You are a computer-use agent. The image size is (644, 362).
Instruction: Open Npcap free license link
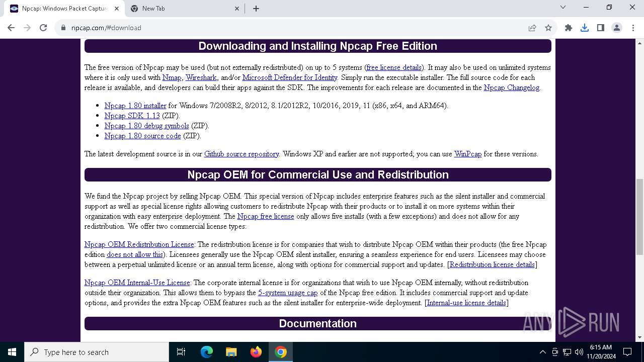[x=266, y=216]
